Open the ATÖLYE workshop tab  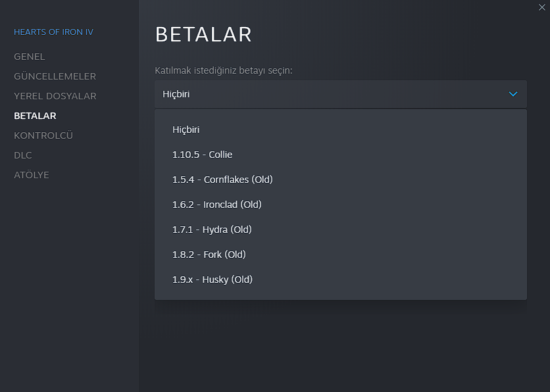32,175
